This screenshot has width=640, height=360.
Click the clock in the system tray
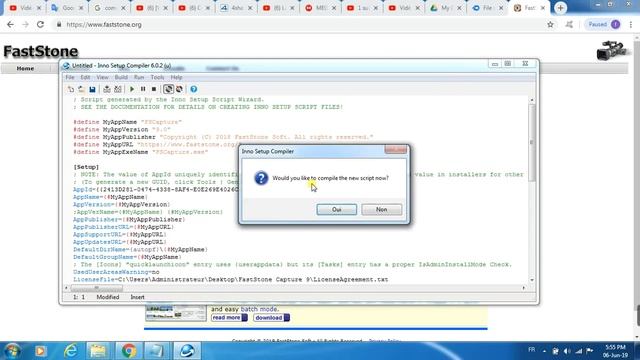pos(616,351)
